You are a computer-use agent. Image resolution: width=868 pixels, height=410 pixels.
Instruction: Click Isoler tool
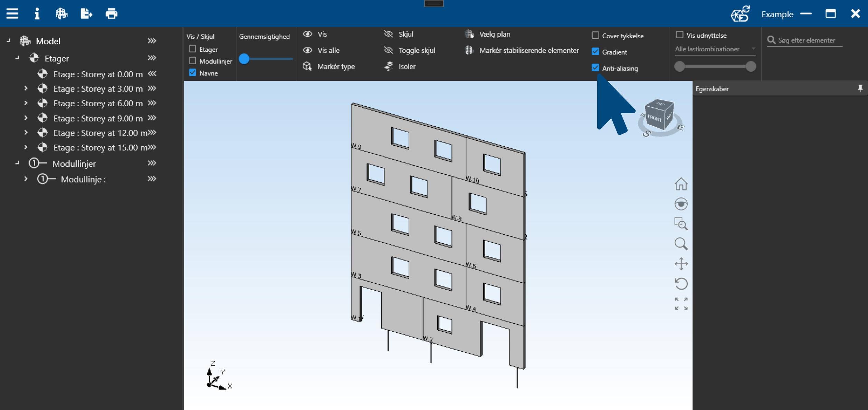[x=400, y=66]
